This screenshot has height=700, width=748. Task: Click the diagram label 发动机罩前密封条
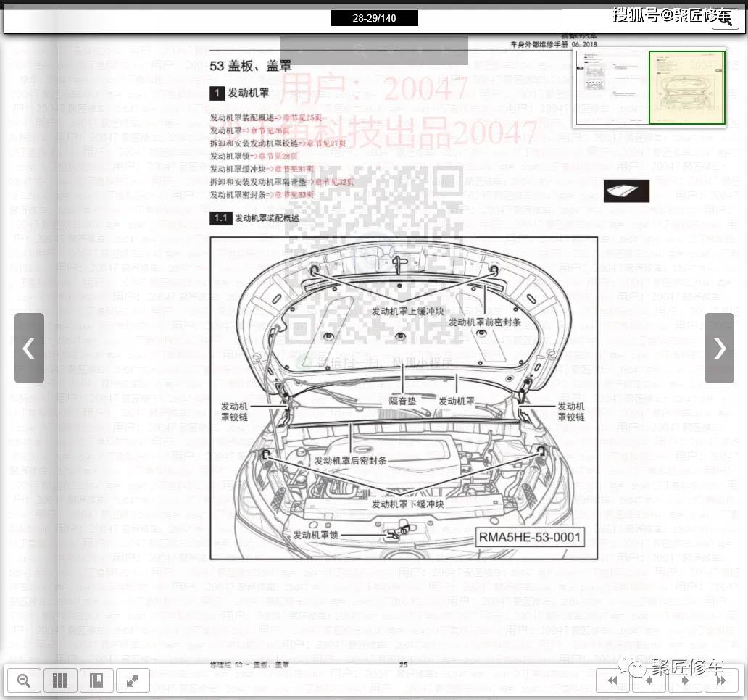click(x=484, y=322)
